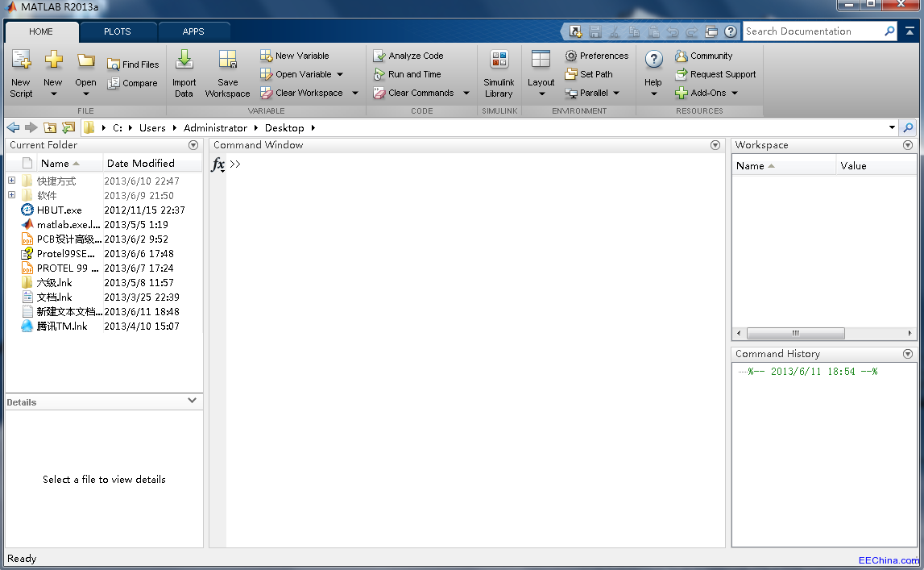Open the Simulink Library browser

(x=499, y=73)
